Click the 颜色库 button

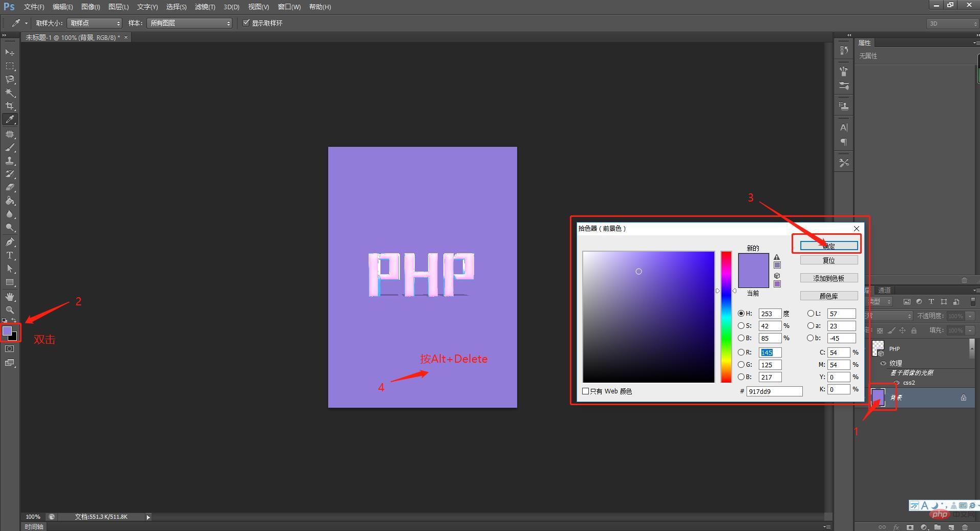pyautogui.click(x=829, y=296)
